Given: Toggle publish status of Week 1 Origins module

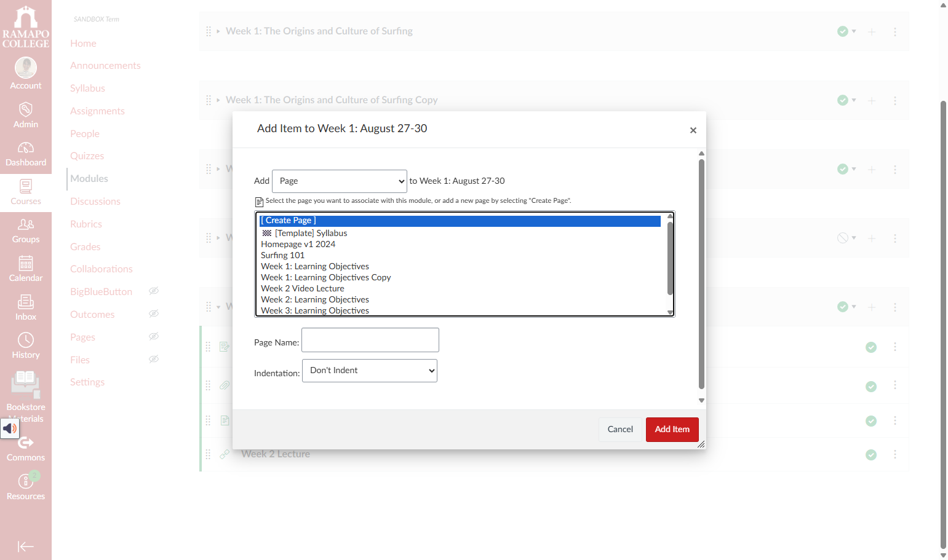Looking at the screenshot, I should [846, 31].
